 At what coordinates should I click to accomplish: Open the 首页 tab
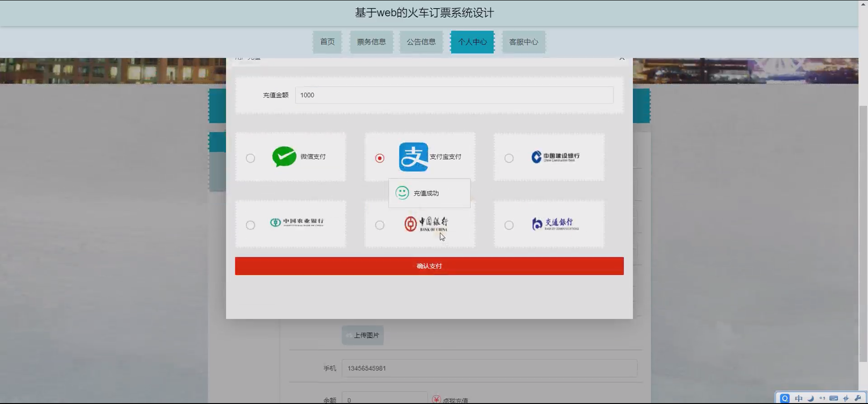tap(327, 42)
